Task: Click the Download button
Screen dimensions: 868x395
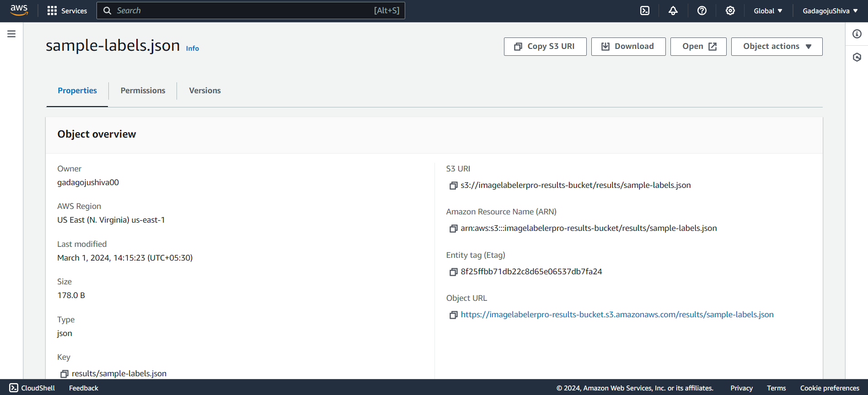Action: pyautogui.click(x=628, y=47)
